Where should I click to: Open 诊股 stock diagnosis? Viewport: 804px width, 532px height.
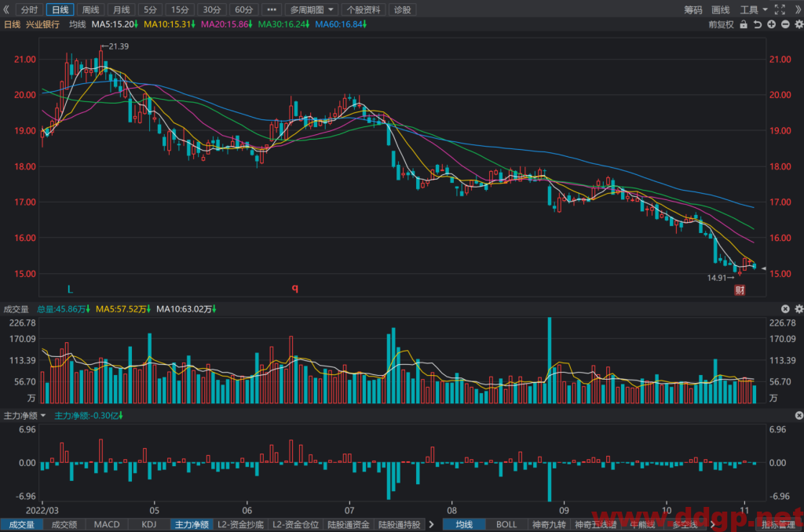click(x=403, y=9)
